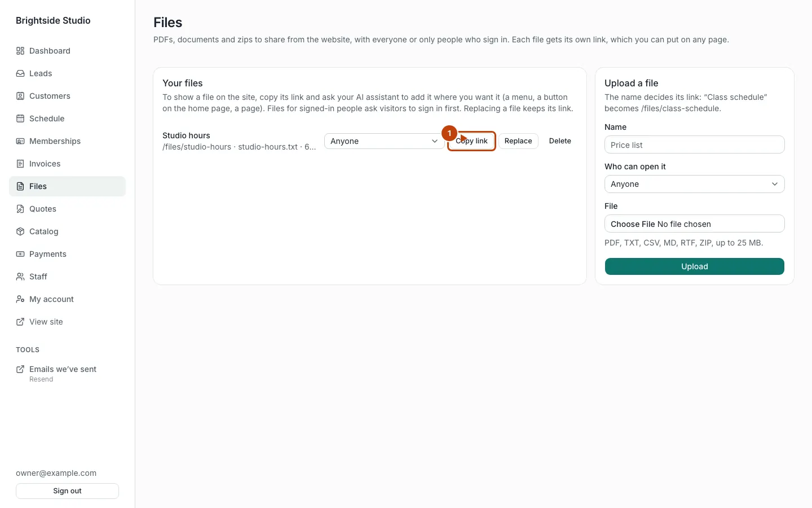Screen dimensions: 812x508
Task: Open the Catalog section
Action: tap(67, 231)
